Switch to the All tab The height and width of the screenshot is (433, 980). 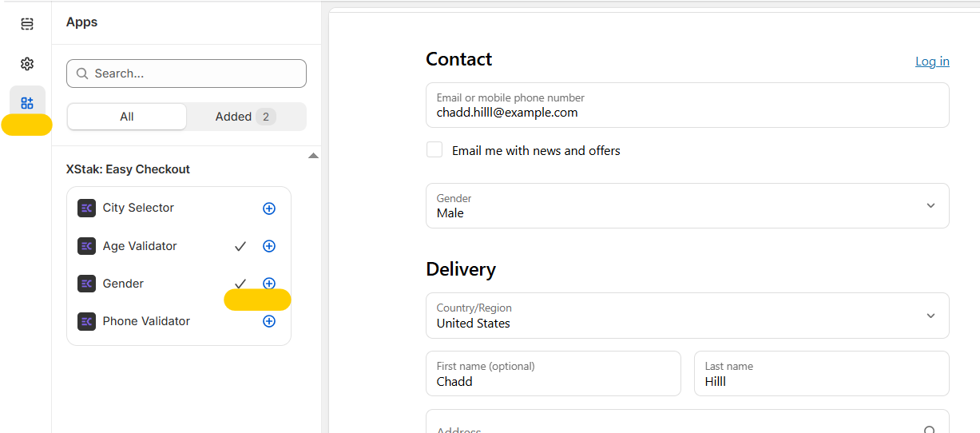(127, 117)
